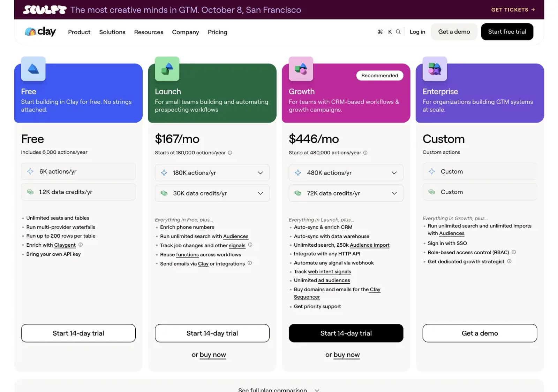The image size is (558, 392).
Task: Click the Recommended badge on Growth
Action: (x=380, y=76)
